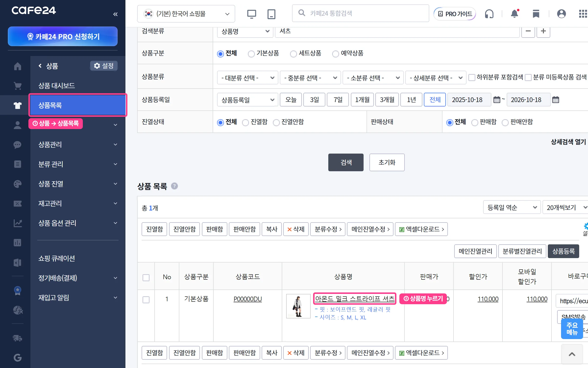588x368 pixels.
Task: Select the T-shirt products icon in the sidebar
Action: point(17,105)
